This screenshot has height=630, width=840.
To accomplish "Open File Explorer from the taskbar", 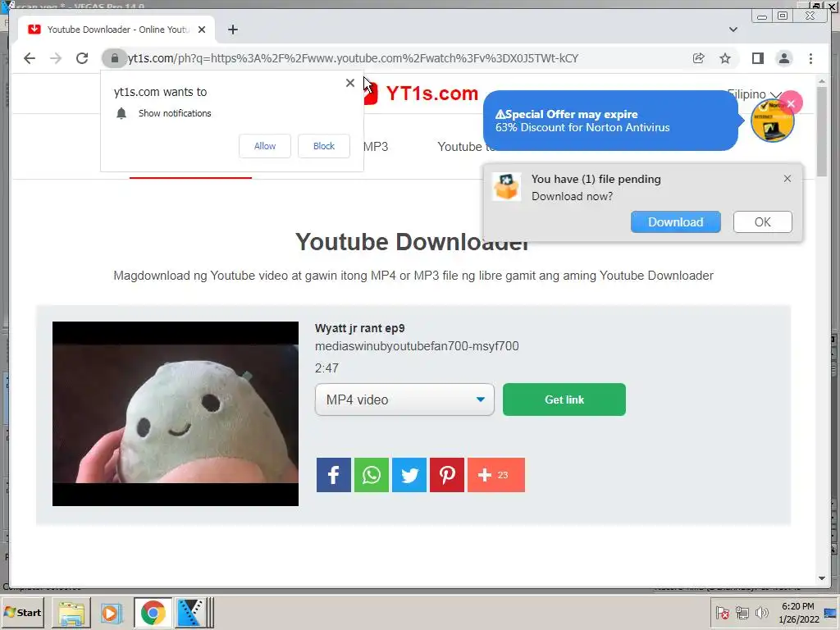I will click(x=71, y=612).
